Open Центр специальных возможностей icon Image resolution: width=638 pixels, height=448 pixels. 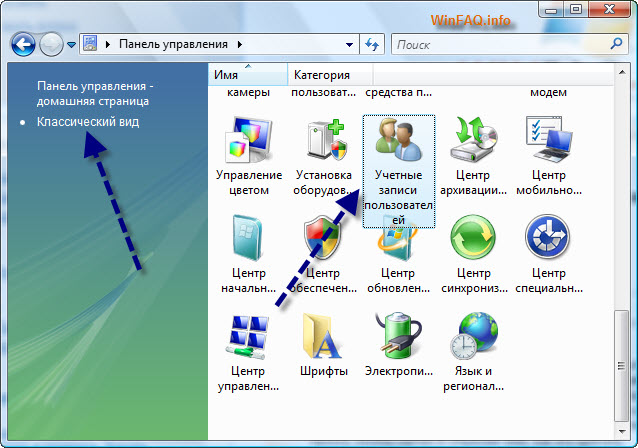(548, 237)
